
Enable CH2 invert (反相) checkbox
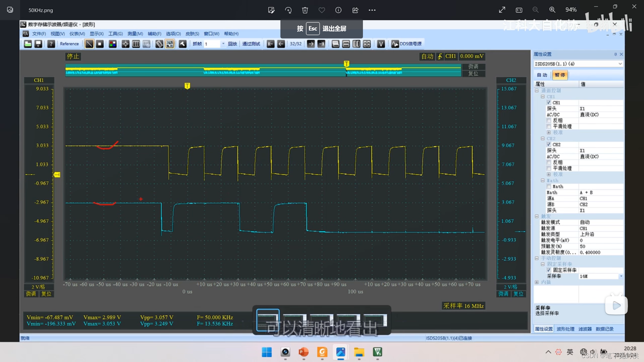coord(549,163)
